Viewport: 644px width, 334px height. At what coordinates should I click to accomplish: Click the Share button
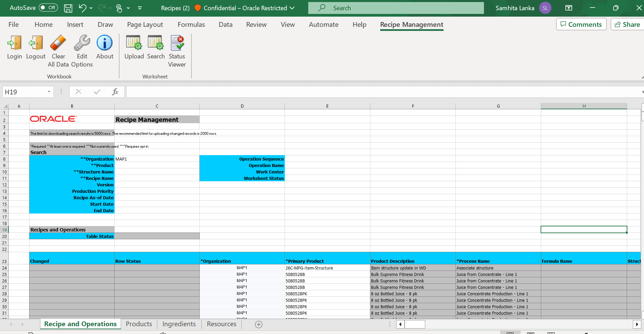(627, 24)
